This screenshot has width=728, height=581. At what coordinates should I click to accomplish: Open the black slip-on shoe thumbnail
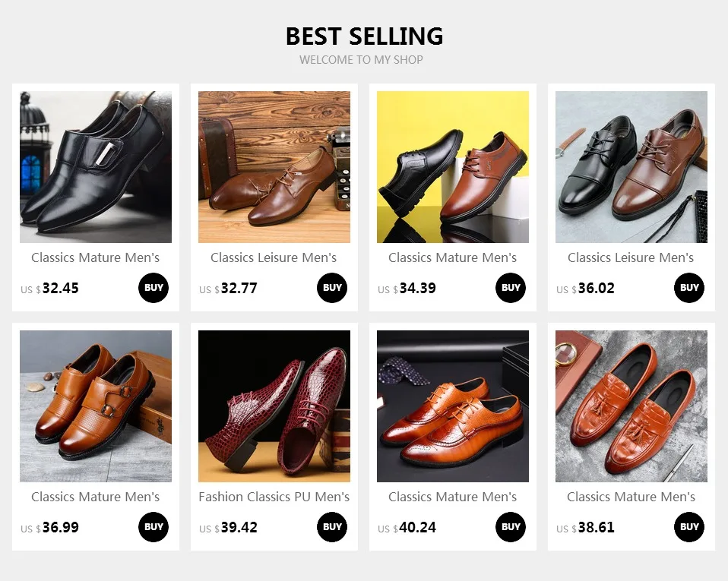(x=96, y=167)
